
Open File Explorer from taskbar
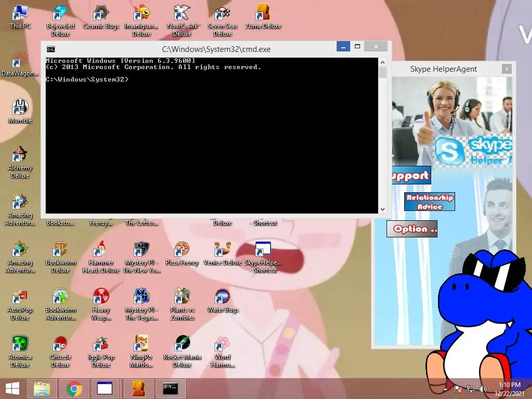coord(42,389)
